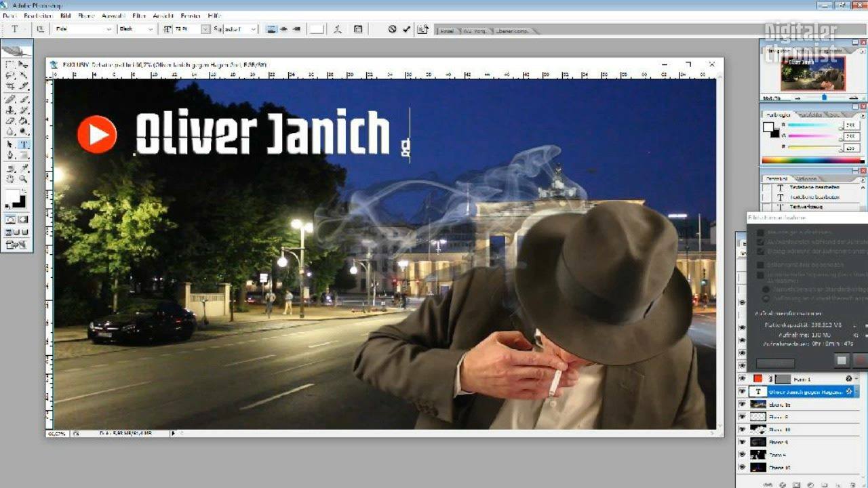Select the Crop tool
Screen dimensions: 868x488
[x=10, y=86]
